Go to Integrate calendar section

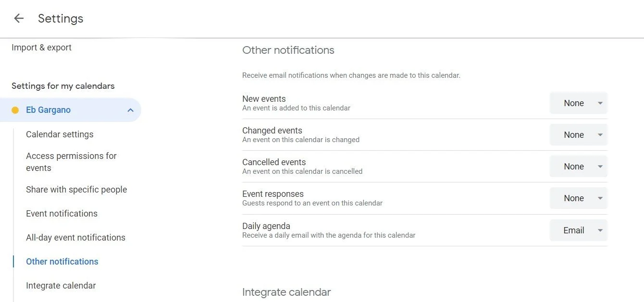pyautogui.click(x=61, y=286)
